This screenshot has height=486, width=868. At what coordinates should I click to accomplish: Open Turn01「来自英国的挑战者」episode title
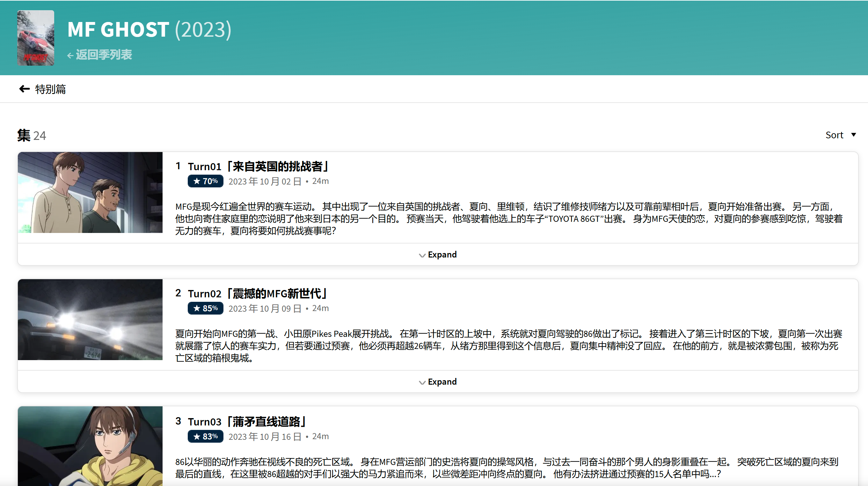pyautogui.click(x=258, y=166)
